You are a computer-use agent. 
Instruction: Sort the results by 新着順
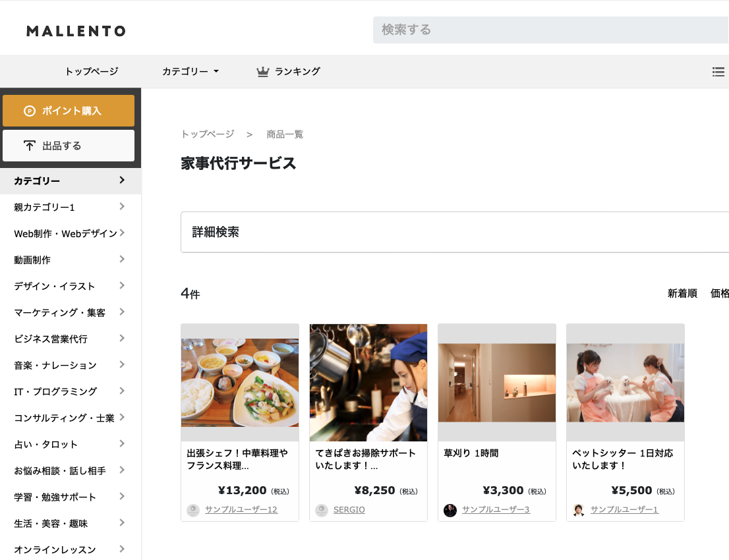point(682,294)
